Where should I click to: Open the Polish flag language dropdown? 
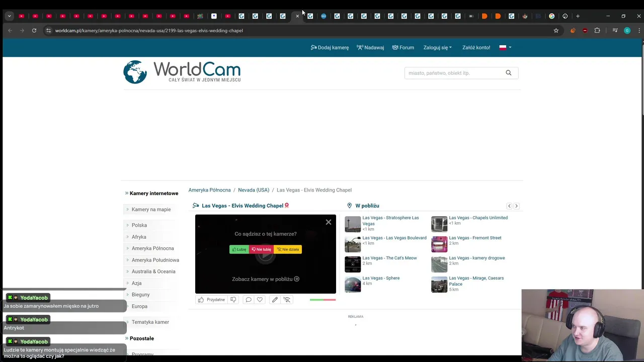(505, 48)
